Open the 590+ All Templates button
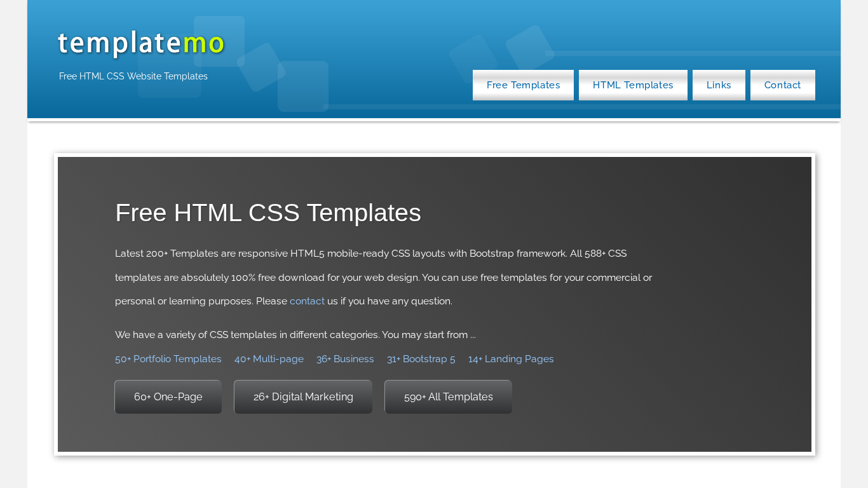Image resolution: width=868 pixels, height=488 pixels. pyautogui.click(x=448, y=397)
